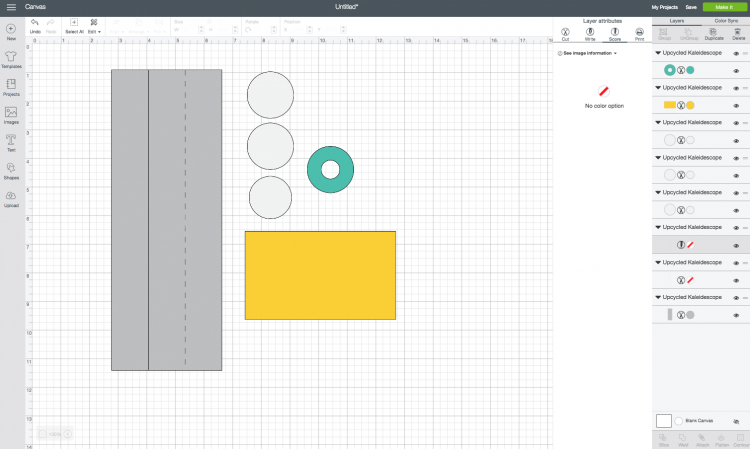Hide the teal ring layer
This screenshot has width=750, height=449.
pos(736,71)
